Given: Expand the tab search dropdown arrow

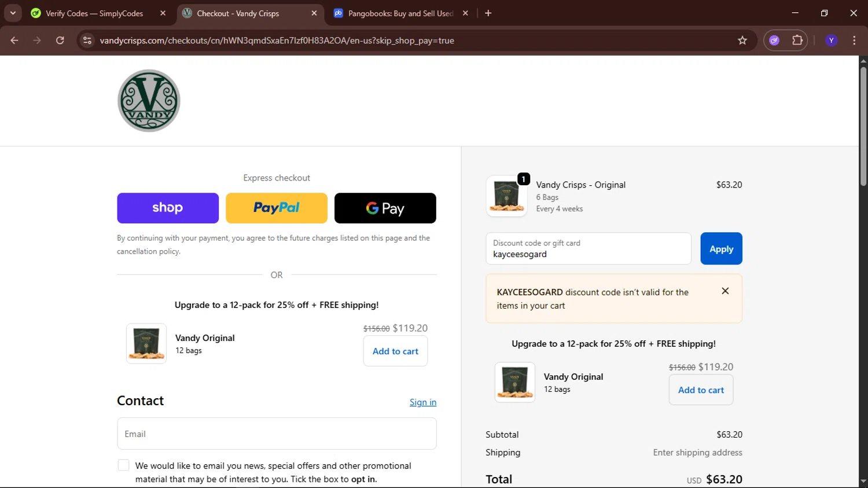Looking at the screenshot, I should coord(13,13).
